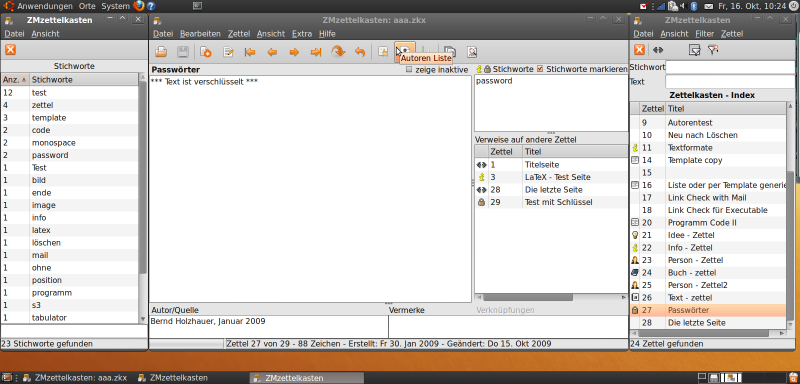The image size is (800, 384).
Task: Click the toolbar icon left of Autoren Liste
Action: pyautogui.click(x=383, y=52)
